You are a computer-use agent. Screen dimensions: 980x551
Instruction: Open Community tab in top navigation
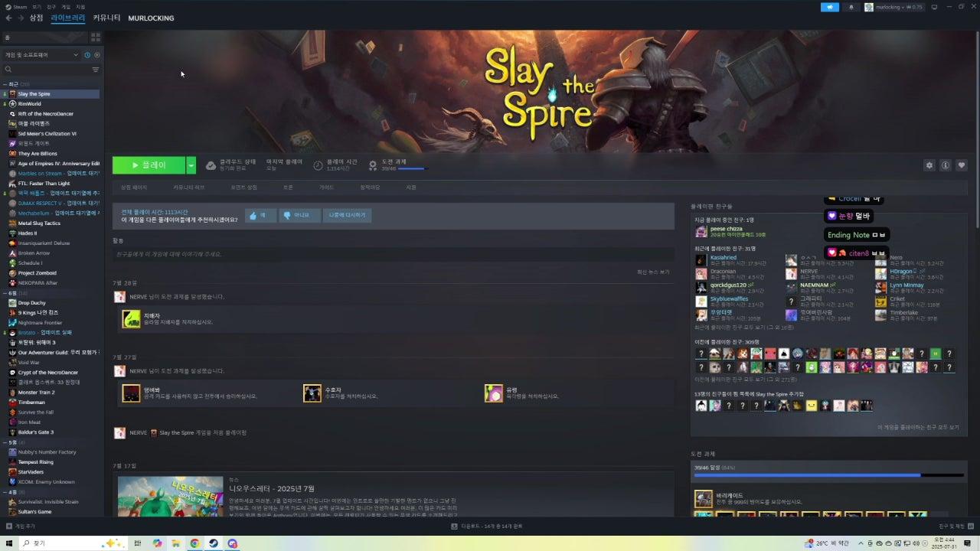pyautogui.click(x=106, y=18)
